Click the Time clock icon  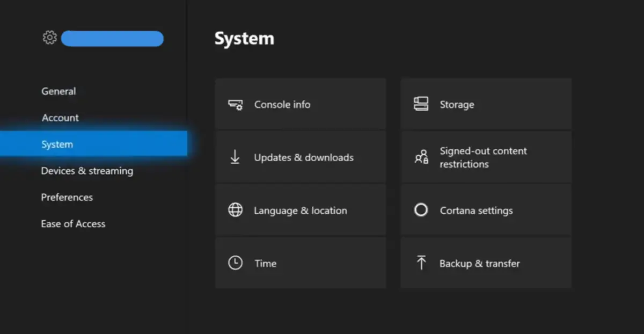(235, 263)
